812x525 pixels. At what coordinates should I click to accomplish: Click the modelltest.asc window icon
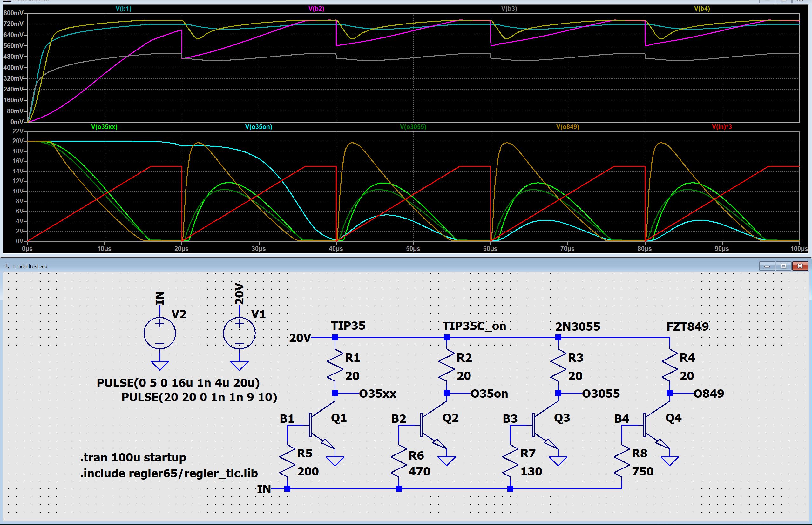[6, 266]
